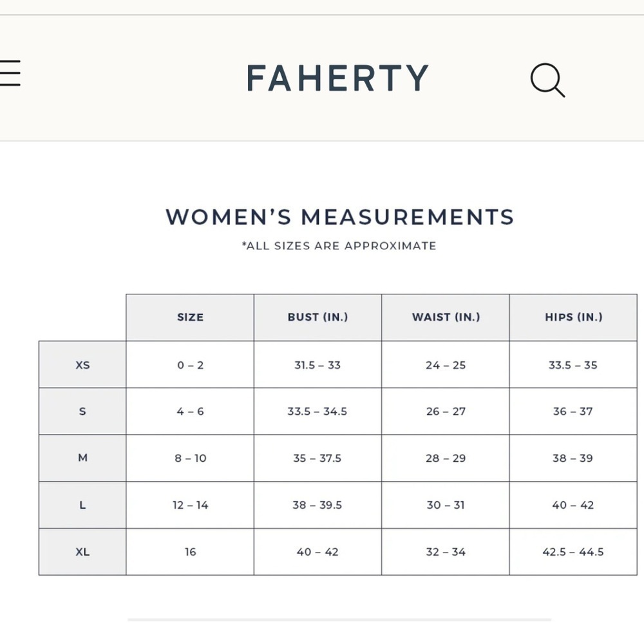Screen dimensions: 644x644
Task: Click the XL row label
Action: tap(82, 552)
